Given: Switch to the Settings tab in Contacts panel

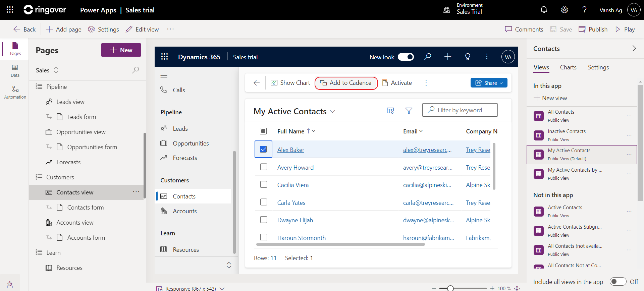Looking at the screenshot, I should click(598, 67).
